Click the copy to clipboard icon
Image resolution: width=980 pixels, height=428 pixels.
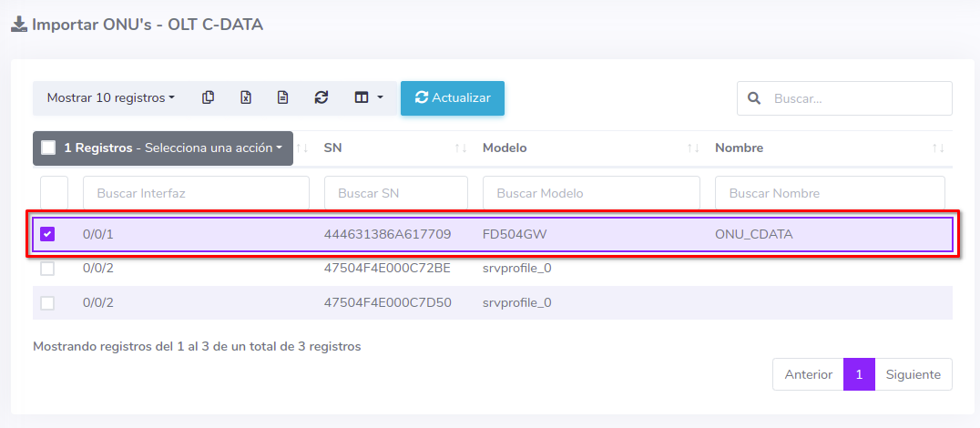pos(209,97)
